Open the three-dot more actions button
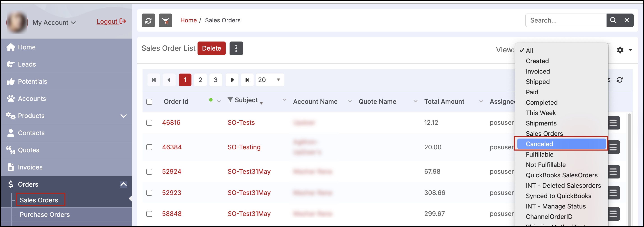Viewport: 644px width, 227px height. pos(236,48)
